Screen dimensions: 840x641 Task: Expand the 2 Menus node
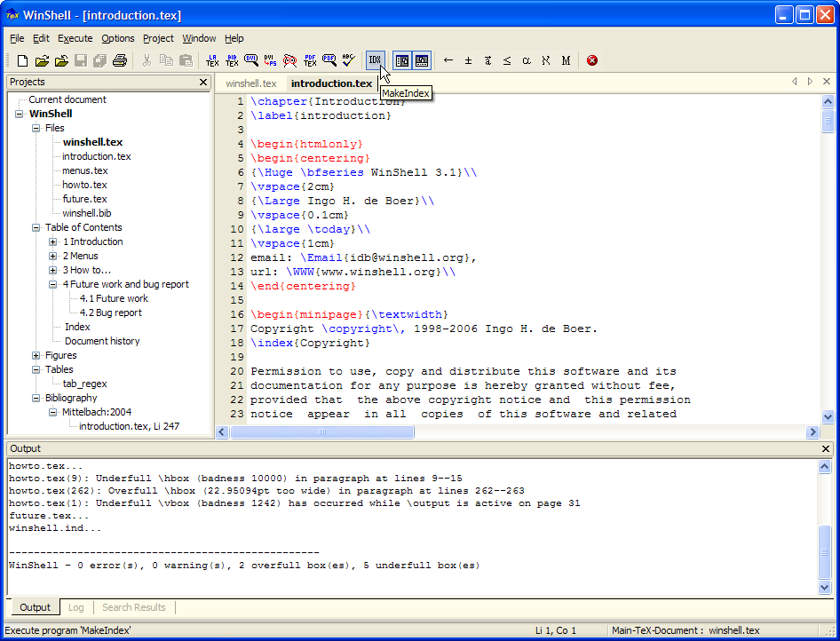click(53, 256)
